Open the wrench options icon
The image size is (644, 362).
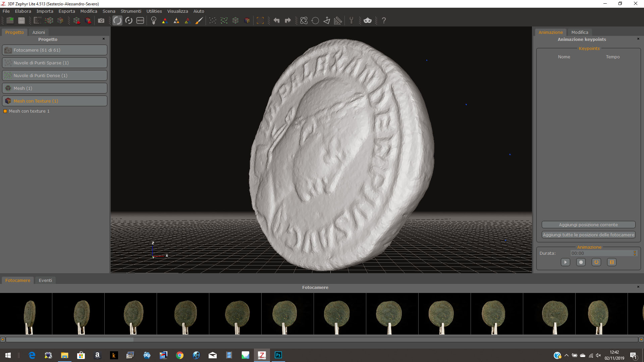[x=351, y=20]
